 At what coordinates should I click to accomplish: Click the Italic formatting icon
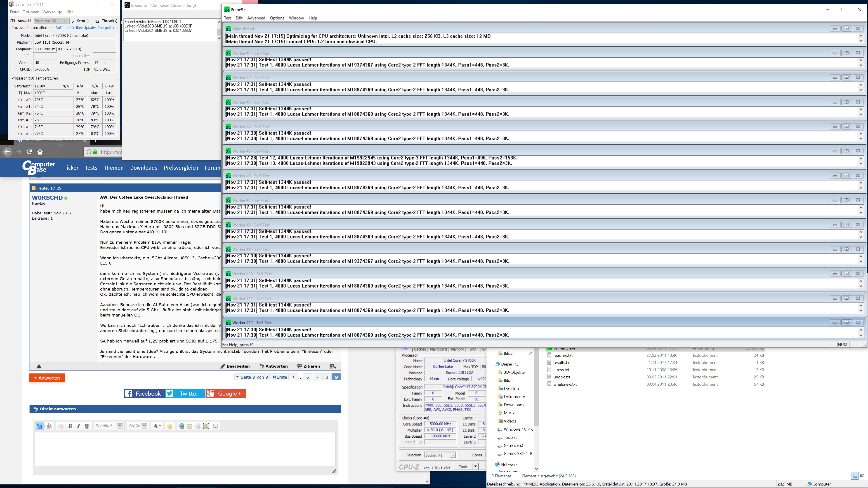tap(78, 426)
